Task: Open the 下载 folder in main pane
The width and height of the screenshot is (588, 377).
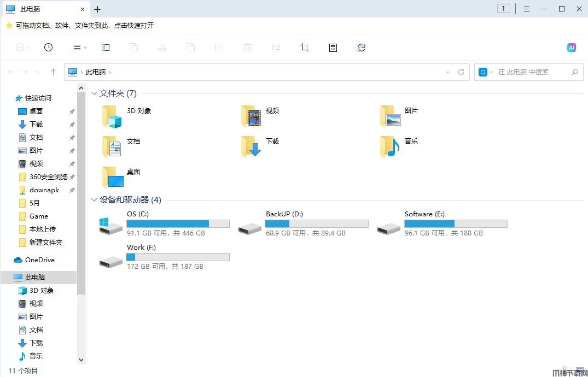Action: click(x=260, y=146)
